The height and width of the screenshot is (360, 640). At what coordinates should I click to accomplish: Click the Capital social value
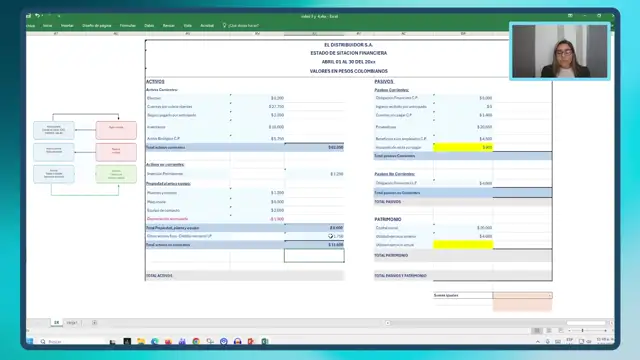tap(484, 228)
